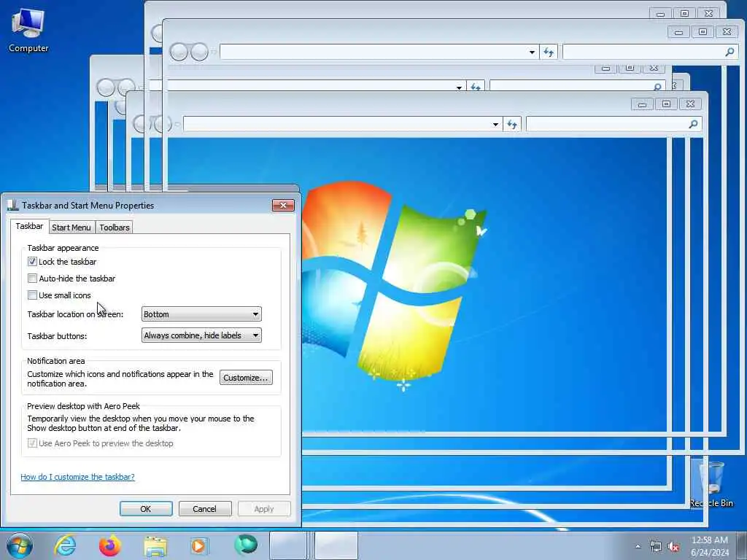Click refresh in the lowest Explorer window
This screenshot has width=747, height=560.
click(511, 124)
